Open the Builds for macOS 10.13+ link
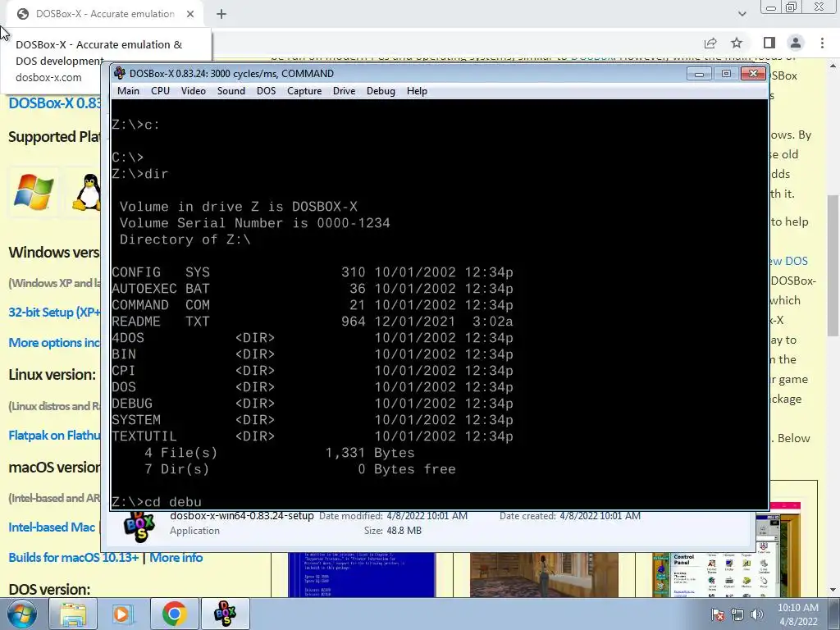 click(73, 558)
